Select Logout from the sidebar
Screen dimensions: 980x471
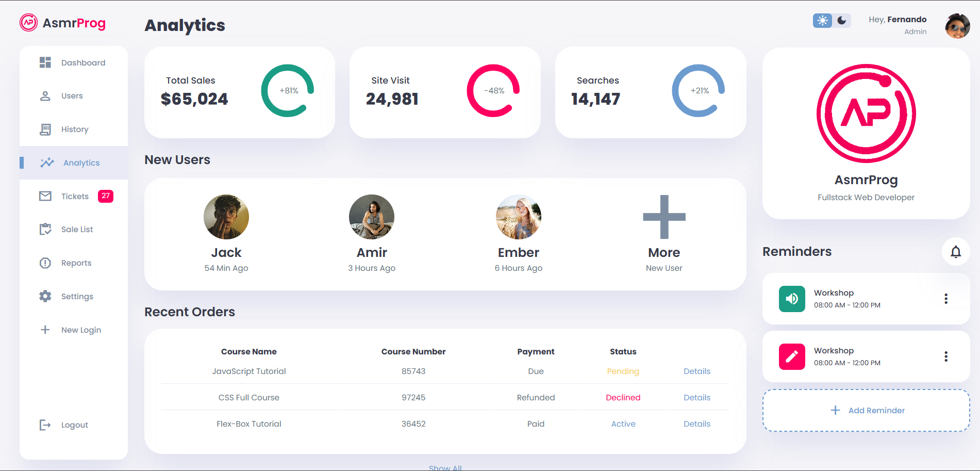(x=45, y=425)
